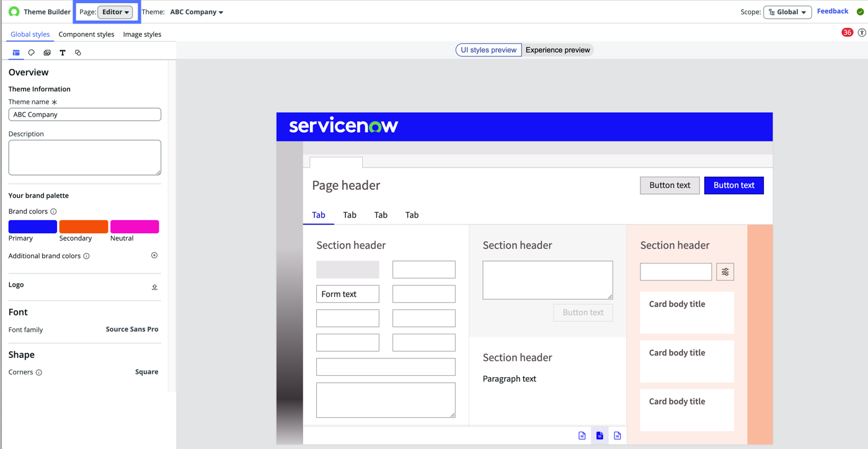
Task: Open the Theme ABC Company dropdown
Action: click(197, 12)
